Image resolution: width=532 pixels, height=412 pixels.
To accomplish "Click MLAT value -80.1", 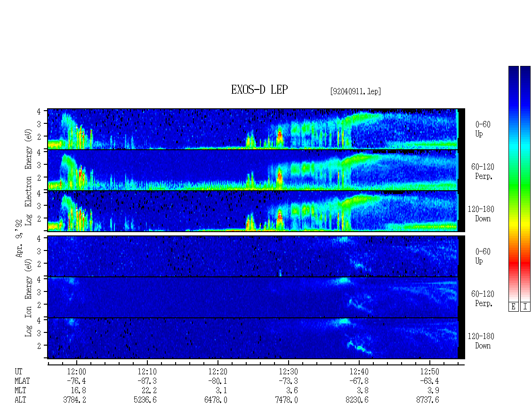I will click(218, 381).
